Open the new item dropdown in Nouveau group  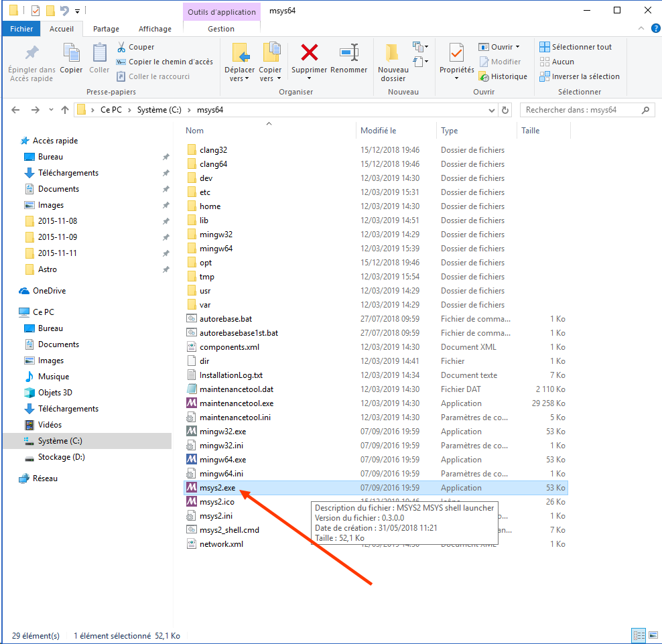click(x=421, y=46)
